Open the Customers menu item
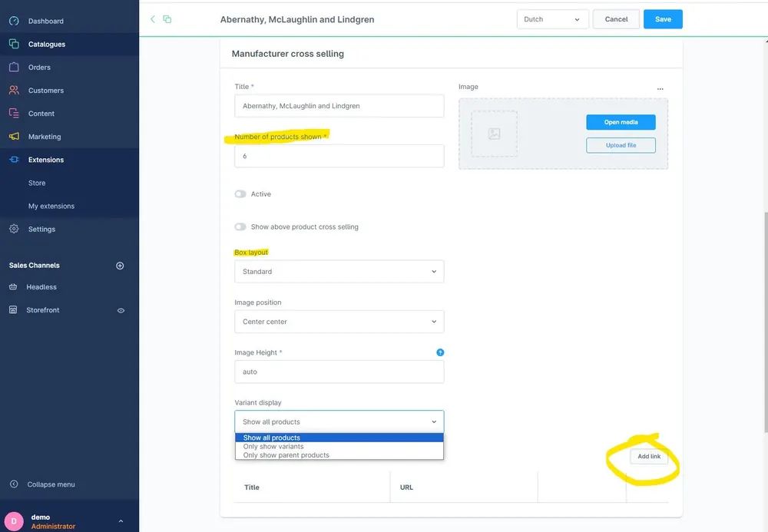Viewport: 768px width, 532px height. (x=46, y=90)
